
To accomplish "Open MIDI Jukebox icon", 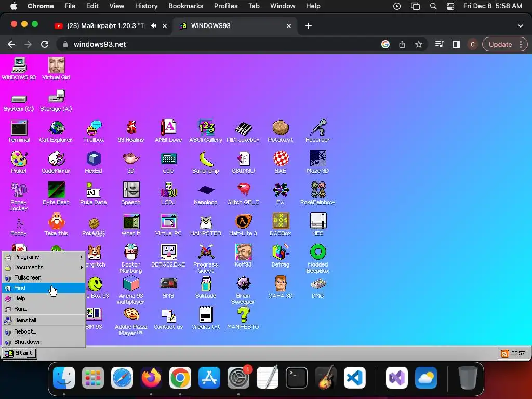I will tap(243, 131).
